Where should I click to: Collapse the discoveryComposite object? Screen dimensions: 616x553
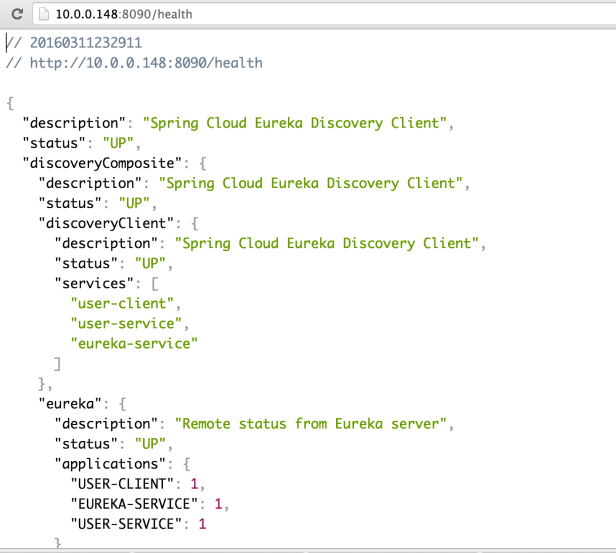pos(200,163)
